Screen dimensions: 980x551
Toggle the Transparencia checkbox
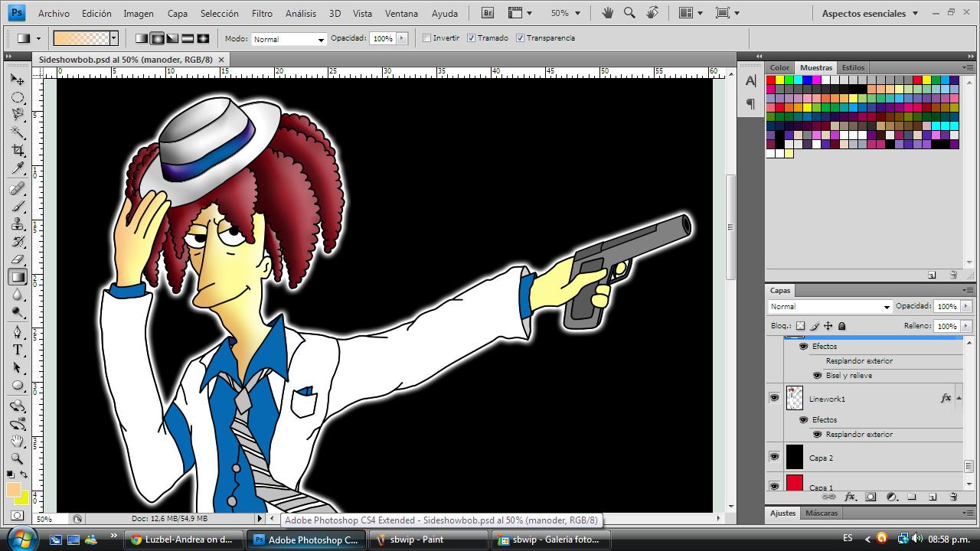pos(521,38)
